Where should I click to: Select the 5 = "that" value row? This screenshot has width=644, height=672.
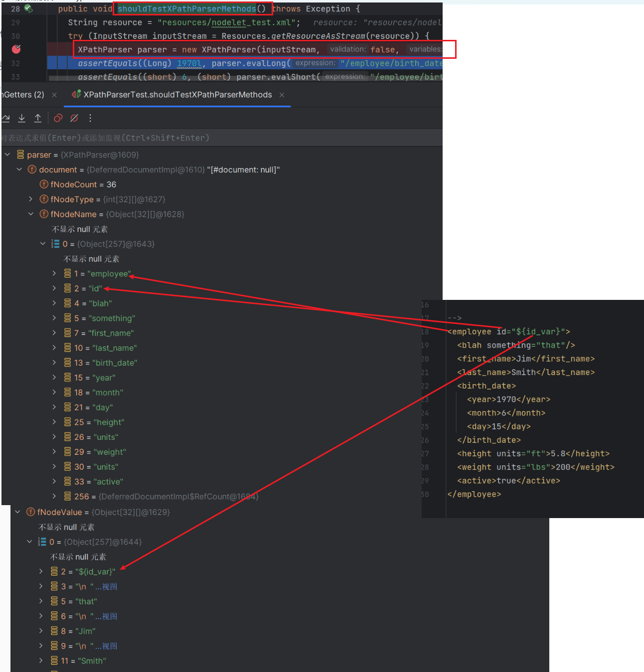click(x=79, y=601)
